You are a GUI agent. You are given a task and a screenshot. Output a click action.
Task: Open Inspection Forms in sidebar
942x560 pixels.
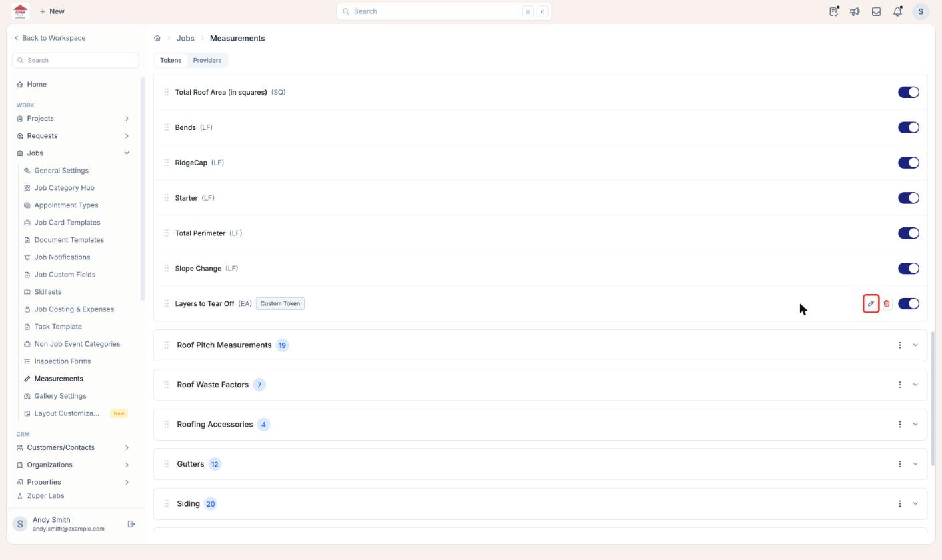[63, 361]
